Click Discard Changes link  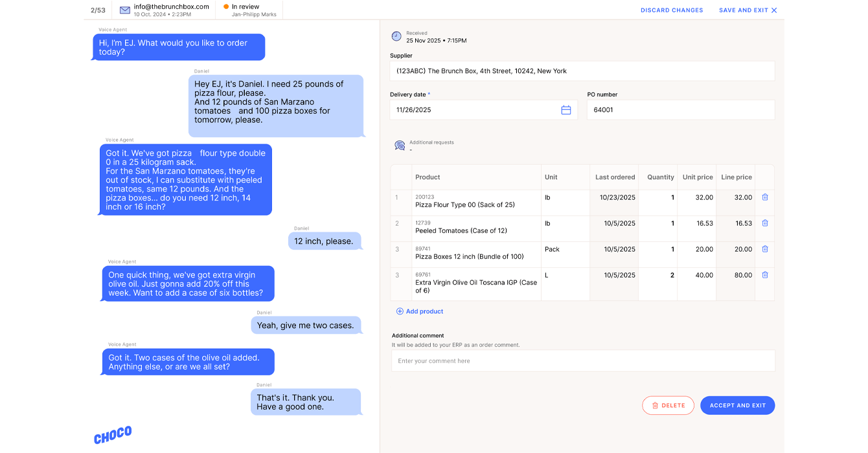[x=671, y=10]
